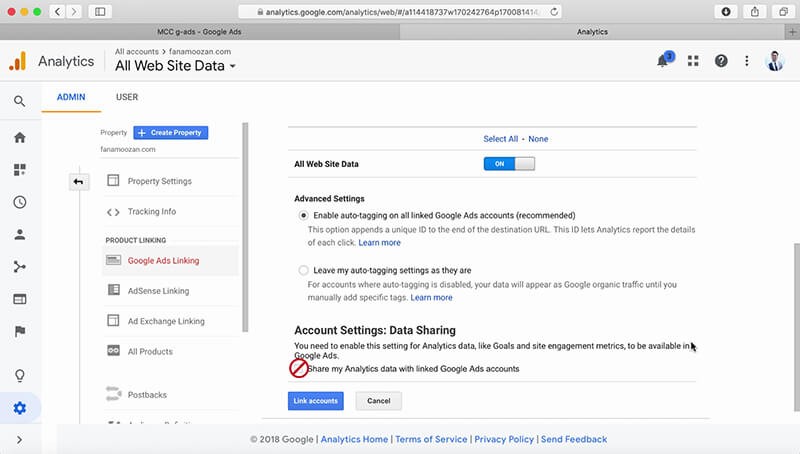Viewport: 800px width, 454px height.
Task: Click the admin column scrollbar
Action: (x=245, y=227)
